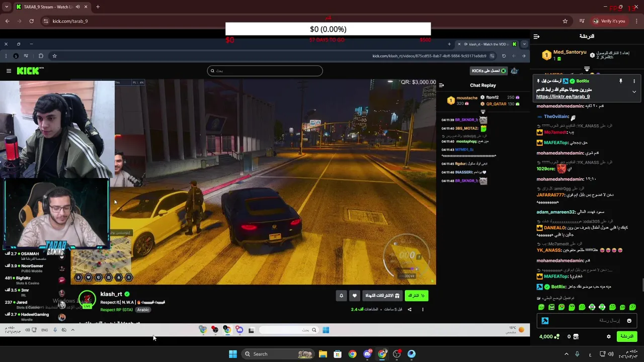Toggle notifications bell for klash_rt
This screenshot has width=644, height=362.
341,296
